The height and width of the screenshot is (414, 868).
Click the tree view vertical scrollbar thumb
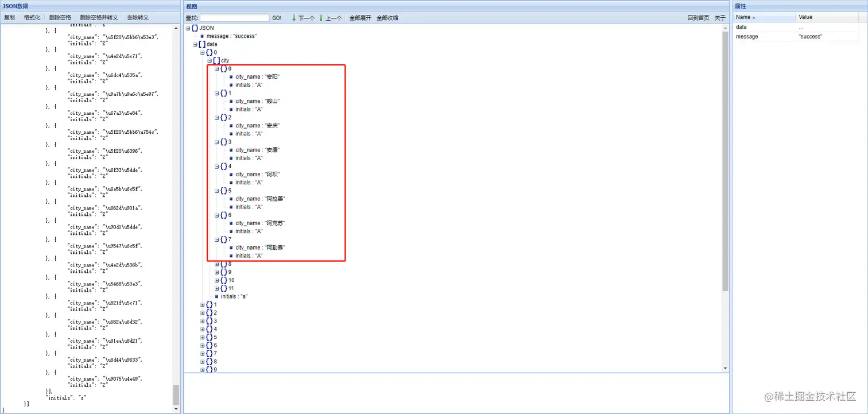tap(725, 161)
